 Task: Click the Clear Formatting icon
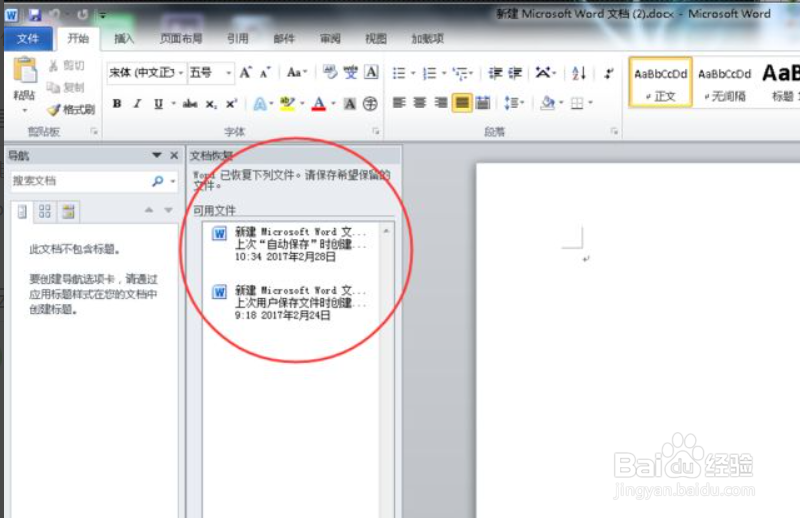[330, 72]
